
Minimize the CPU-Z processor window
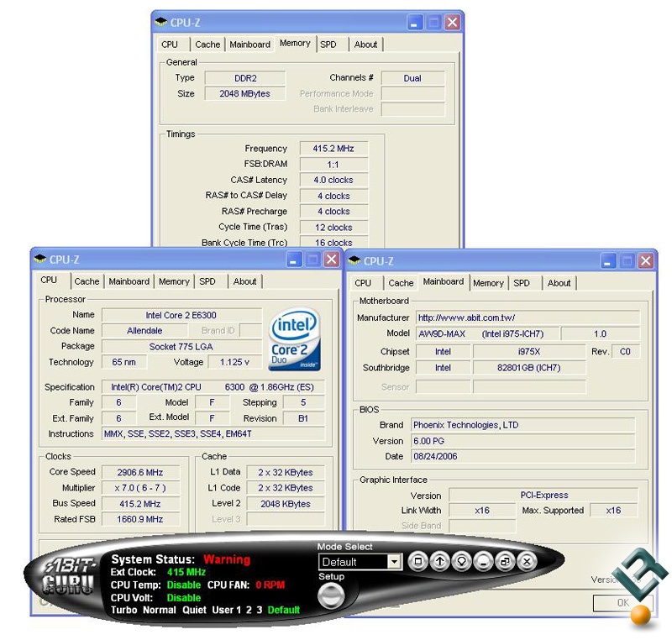click(293, 260)
